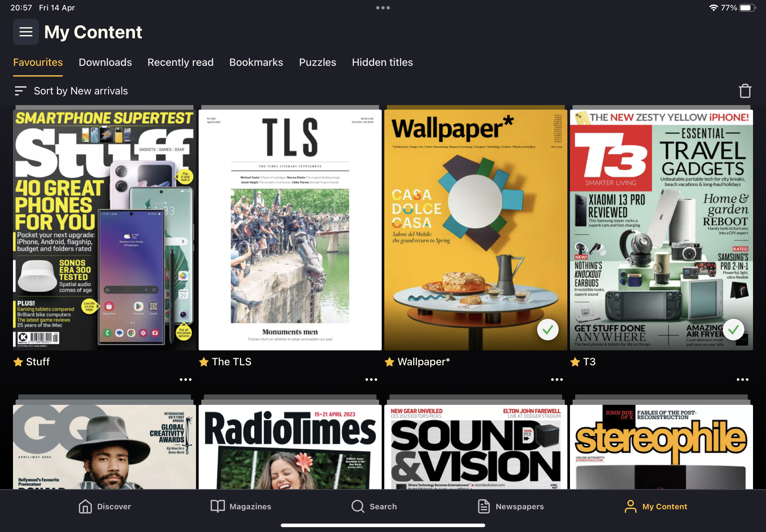Tap the sort lines icon
This screenshot has width=766, height=532.
[x=20, y=91]
